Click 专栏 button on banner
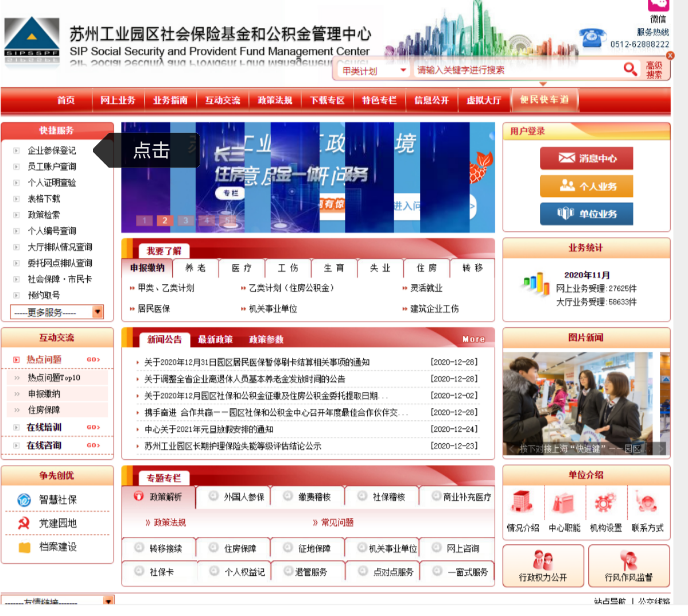The image size is (688, 616). pos(230,193)
